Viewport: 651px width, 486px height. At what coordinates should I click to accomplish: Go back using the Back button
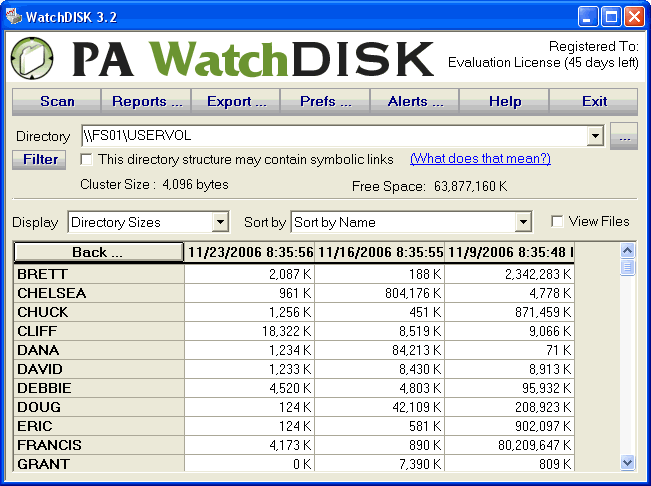coord(98,252)
